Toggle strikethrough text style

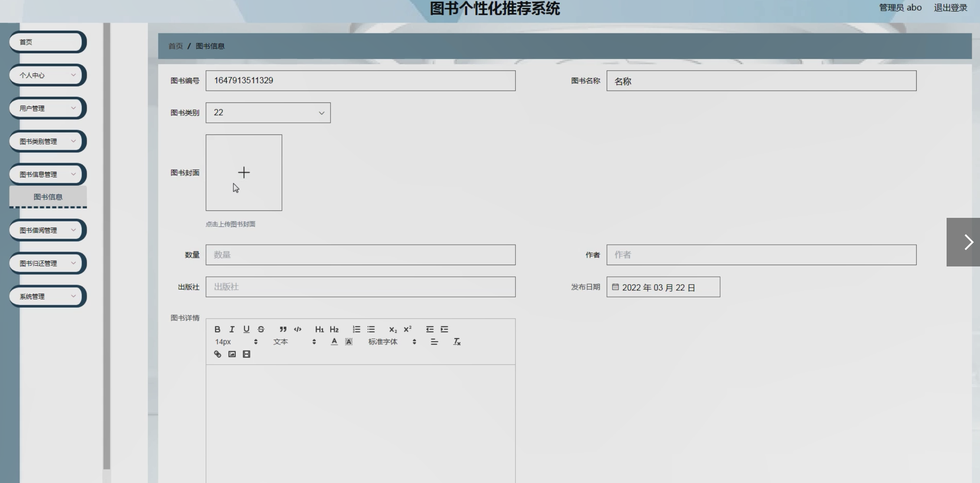[261, 329]
